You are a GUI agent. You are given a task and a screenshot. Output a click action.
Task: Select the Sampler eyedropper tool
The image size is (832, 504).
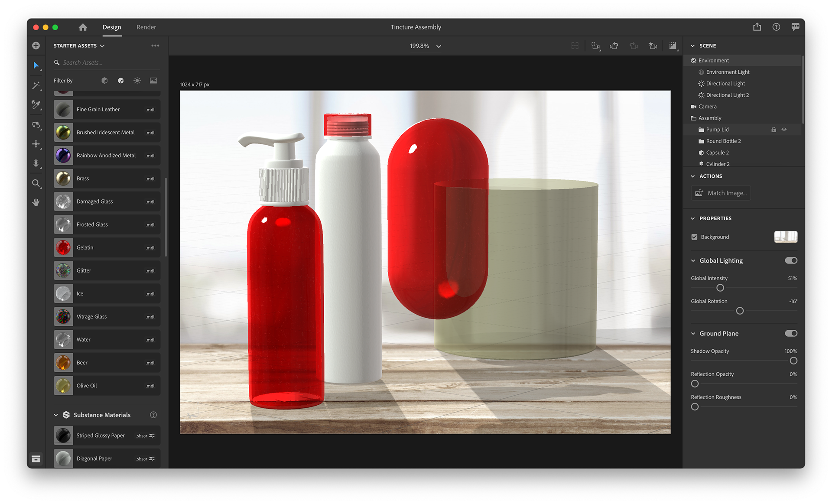[x=36, y=105]
